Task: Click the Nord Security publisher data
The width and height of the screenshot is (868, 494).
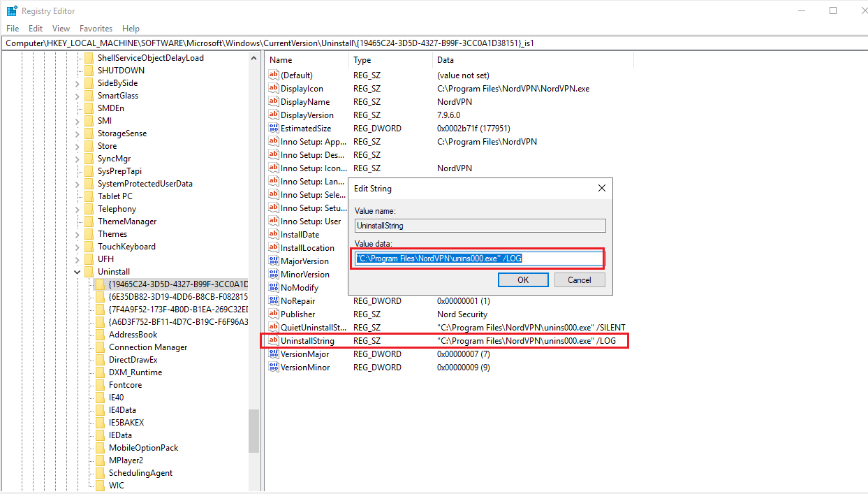Action: click(462, 314)
